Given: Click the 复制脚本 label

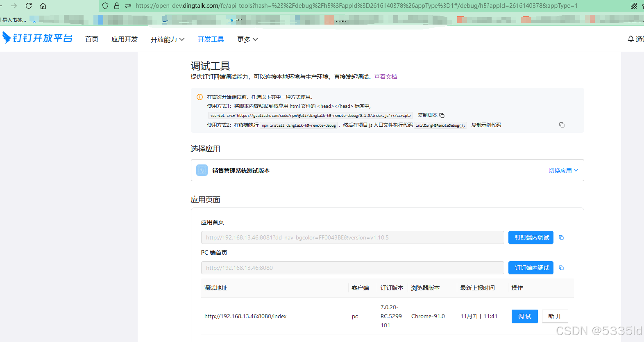Looking at the screenshot, I should coord(428,115).
